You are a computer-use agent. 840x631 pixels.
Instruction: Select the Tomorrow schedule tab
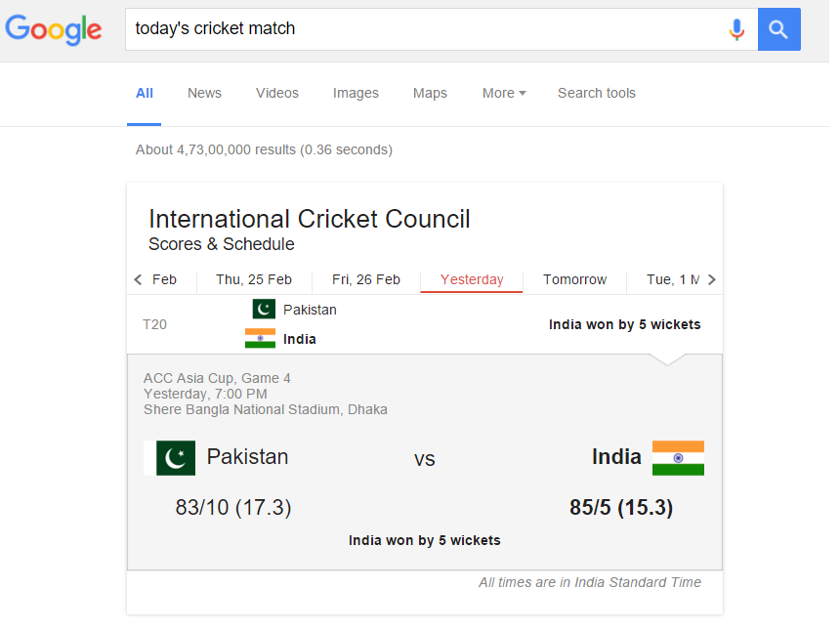(x=574, y=279)
